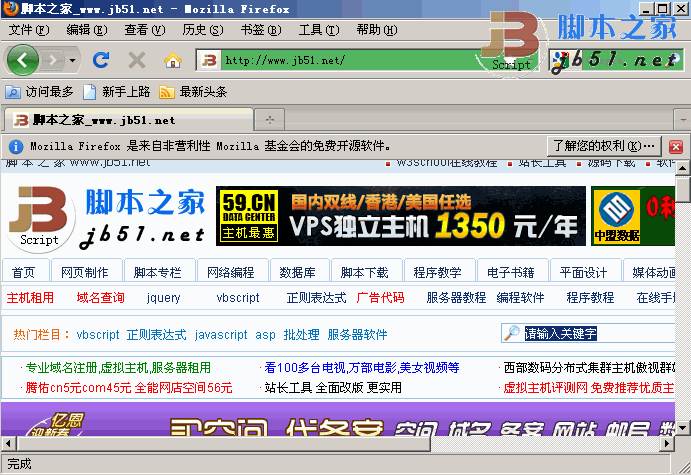This screenshot has height=475, width=691.
Task: Open the 工具 menu
Action: [x=319, y=30]
